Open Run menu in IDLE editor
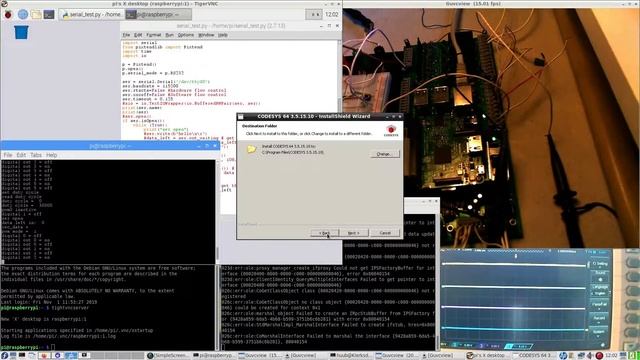The width and height of the screenshot is (640, 360). pos(169,35)
